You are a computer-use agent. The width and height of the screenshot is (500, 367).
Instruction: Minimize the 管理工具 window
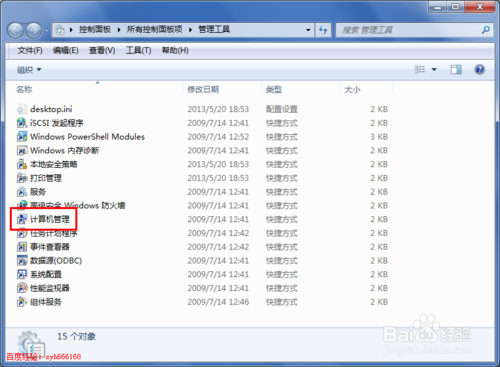point(437,7)
